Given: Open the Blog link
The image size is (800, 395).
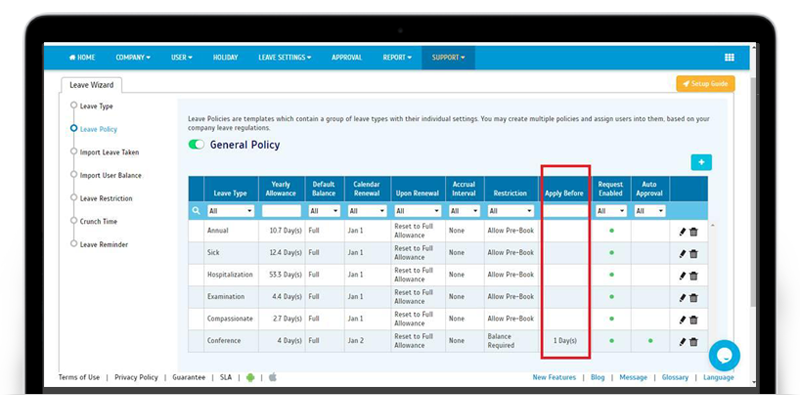Looking at the screenshot, I should tap(597, 377).
